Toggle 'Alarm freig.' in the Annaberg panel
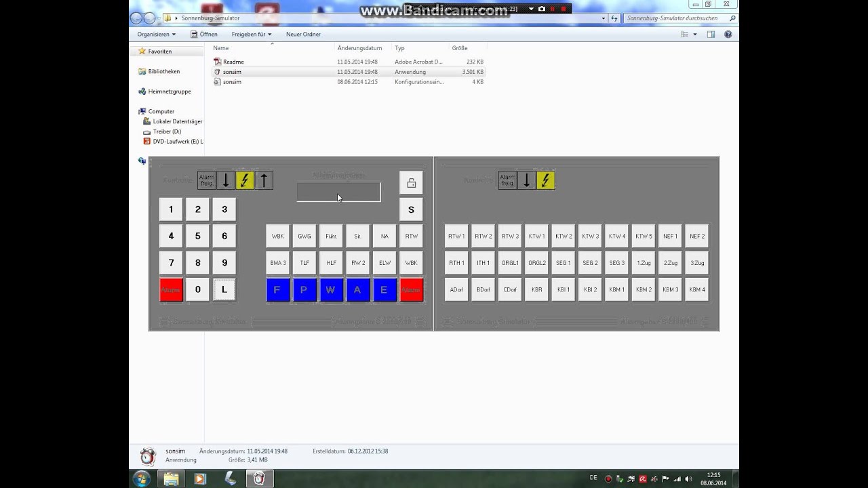 [x=507, y=180]
